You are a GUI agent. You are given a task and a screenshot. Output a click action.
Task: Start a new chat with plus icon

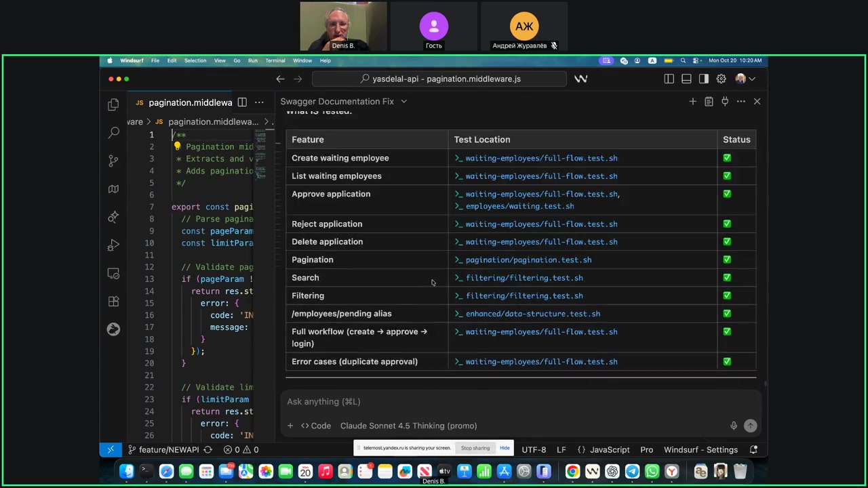[x=692, y=102]
